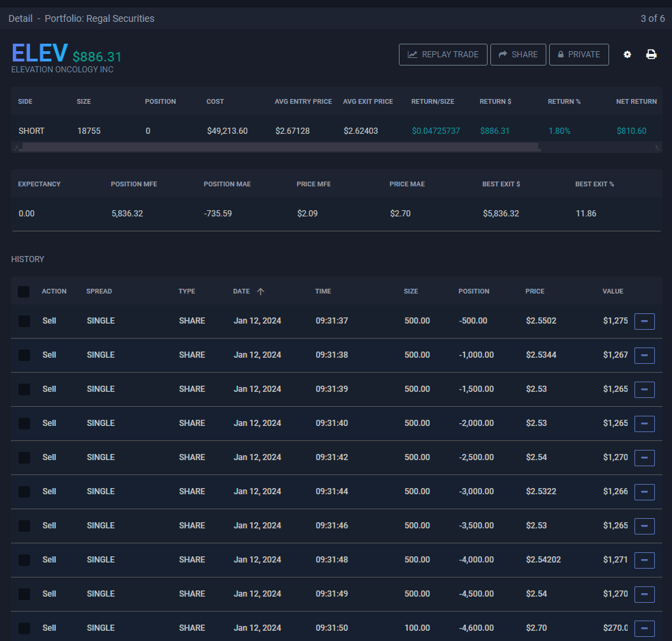Click the Cost value $49,213.60
This screenshot has height=641, width=672.
pyautogui.click(x=227, y=130)
